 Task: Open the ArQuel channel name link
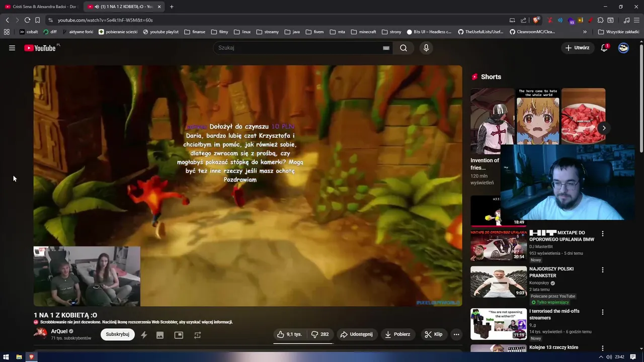[59, 331]
